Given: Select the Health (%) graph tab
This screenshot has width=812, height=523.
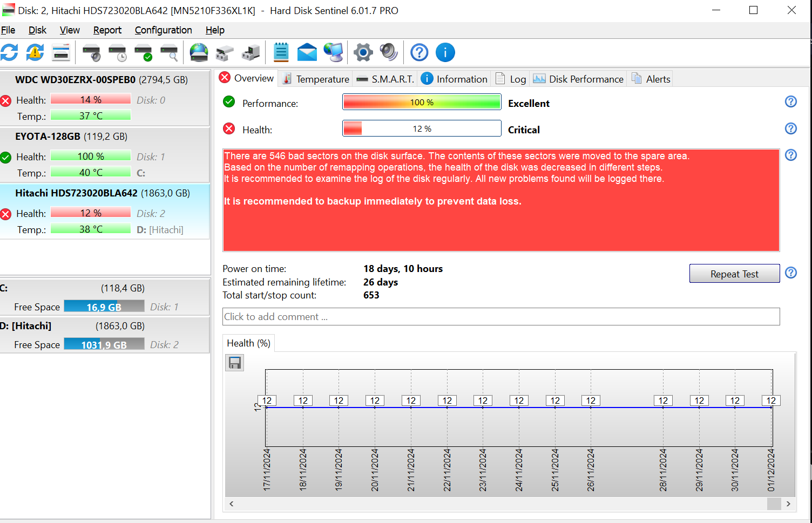Looking at the screenshot, I should (249, 343).
